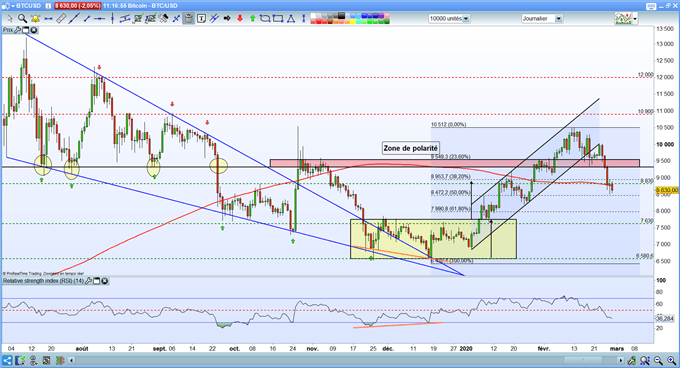Image resolution: width=680 pixels, height=368 pixels.
Task: Expand the chart style dropdown arrow
Action: [635, 19]
